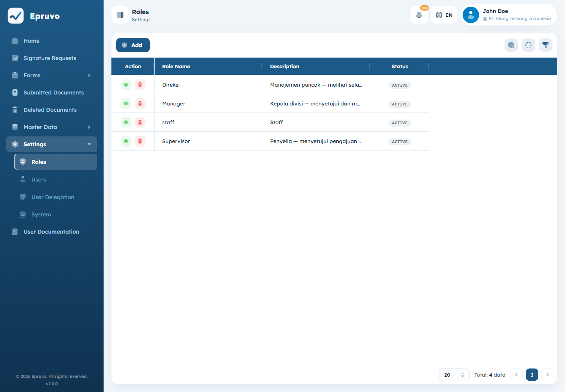Click the Supervisor role name cell
This screenshot has width=565, height=392.
pos(208,141)
